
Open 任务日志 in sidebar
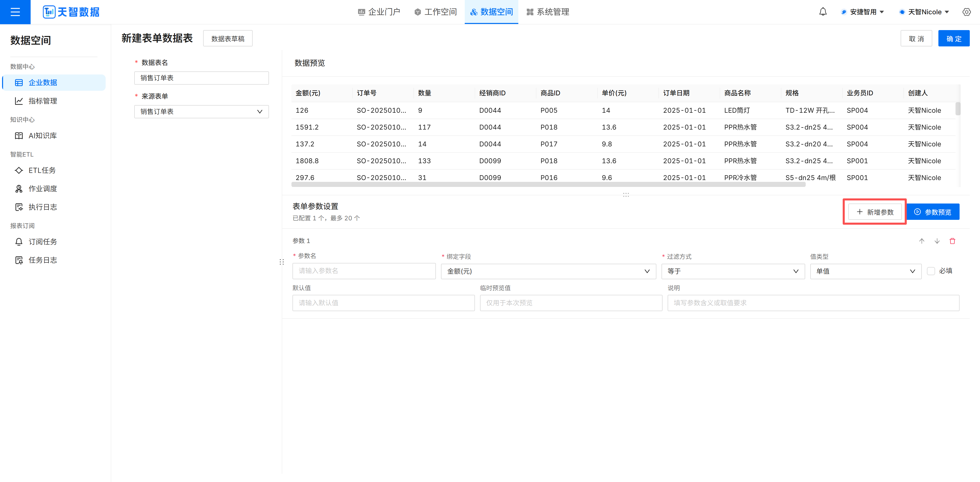[x=54, y=260]
